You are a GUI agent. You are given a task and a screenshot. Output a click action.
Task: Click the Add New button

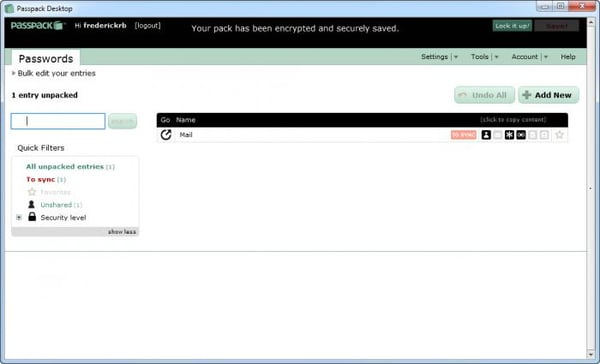click(548, 95)
